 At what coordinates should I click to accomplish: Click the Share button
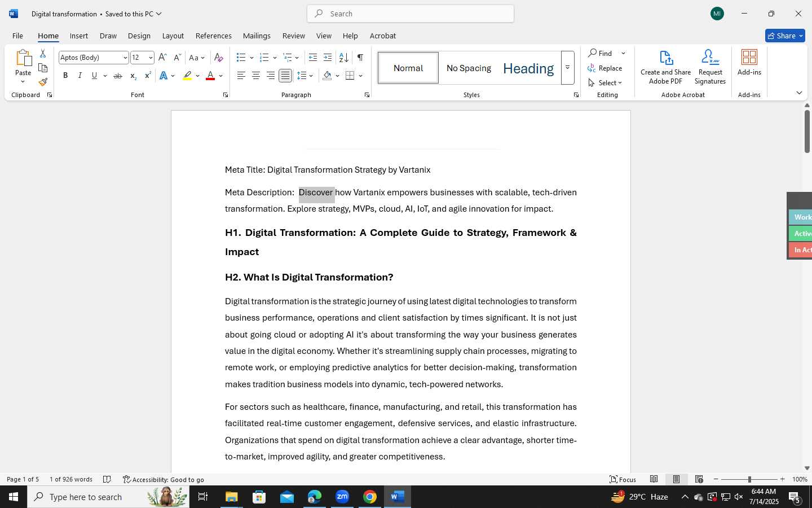[785, 36]
